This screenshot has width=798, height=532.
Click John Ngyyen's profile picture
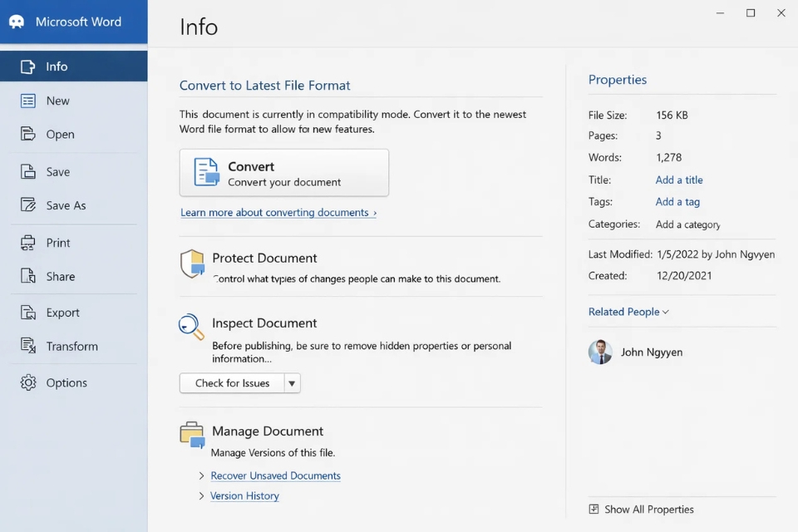[x=600, y=352]
